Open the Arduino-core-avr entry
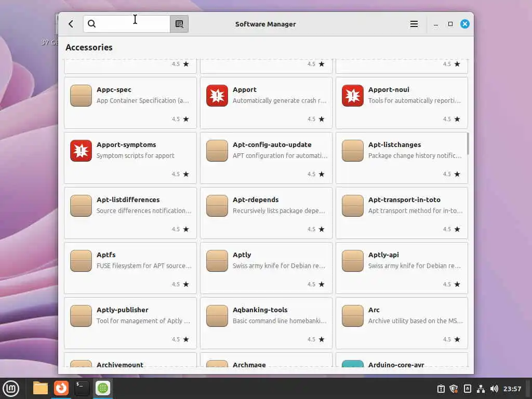This screenshot has width=532, height=399. (x=402, y=361)
